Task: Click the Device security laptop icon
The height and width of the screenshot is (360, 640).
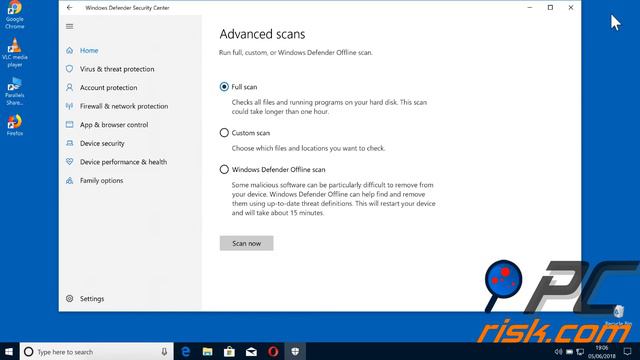Action: [x=70, y=143]
